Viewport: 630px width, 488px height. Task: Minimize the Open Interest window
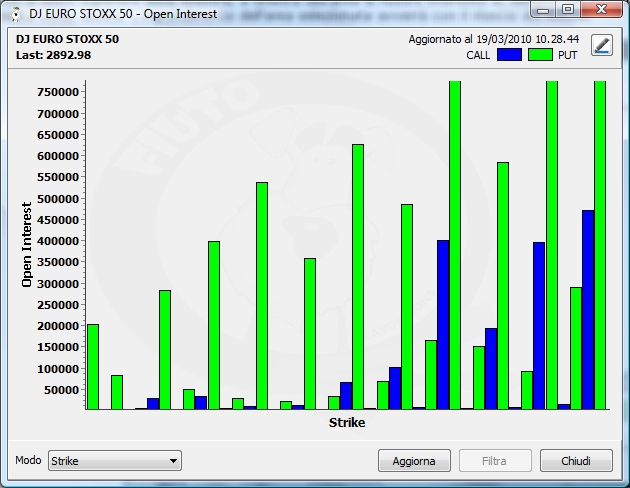pos(543,10)
